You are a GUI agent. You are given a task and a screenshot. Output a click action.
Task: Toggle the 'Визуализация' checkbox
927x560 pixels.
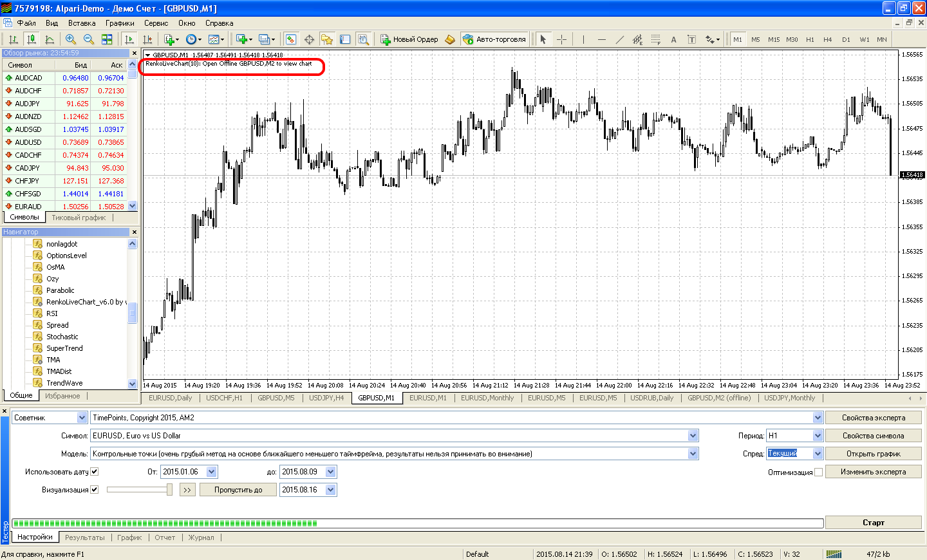[x=95, y=490]
